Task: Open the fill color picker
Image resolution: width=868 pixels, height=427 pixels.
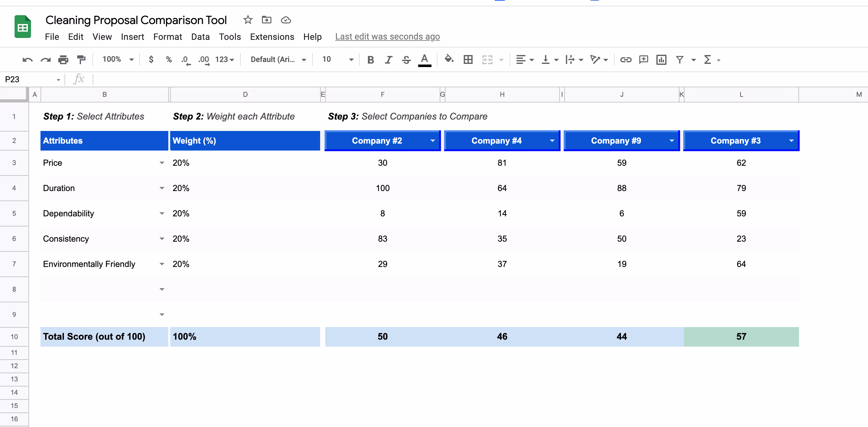Action: (x=449, y=60)
